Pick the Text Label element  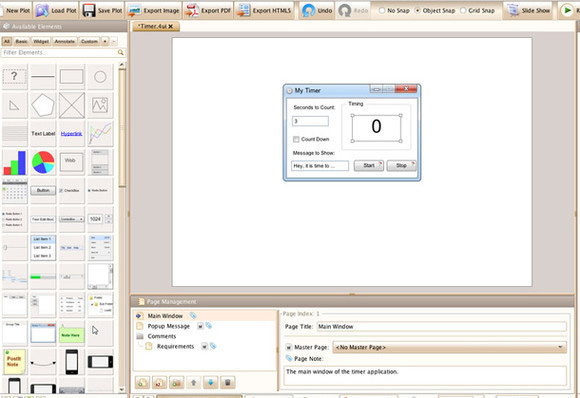tap(43, 134)
